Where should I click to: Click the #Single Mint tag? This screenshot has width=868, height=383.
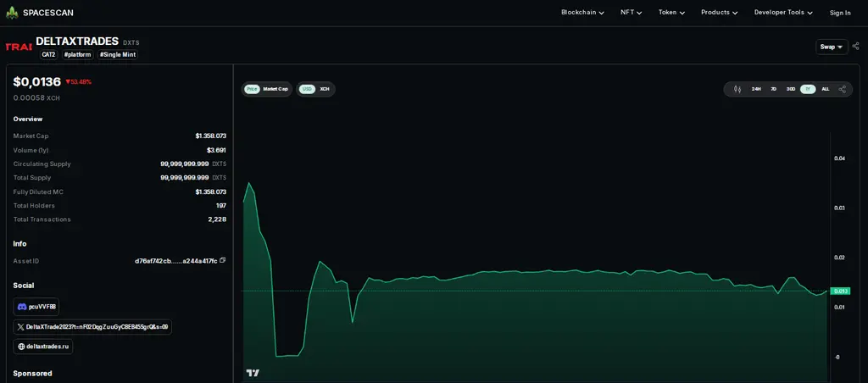pos(117,55)
